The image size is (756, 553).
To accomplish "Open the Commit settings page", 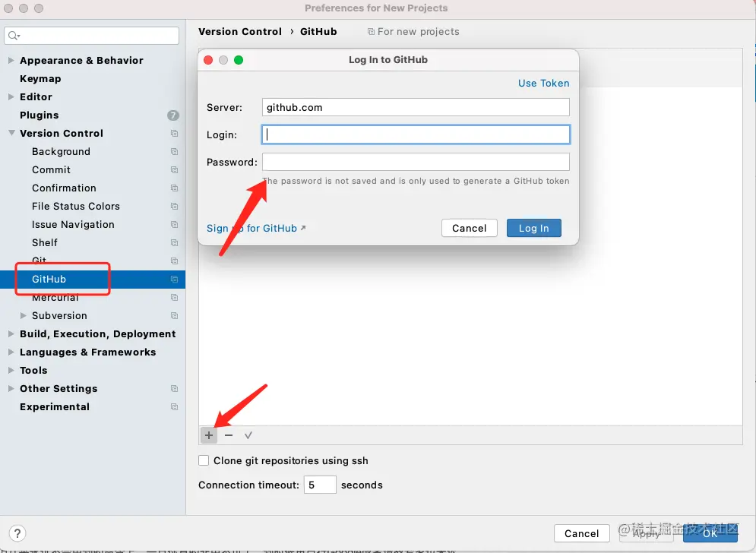I will (x=51, y=169).
